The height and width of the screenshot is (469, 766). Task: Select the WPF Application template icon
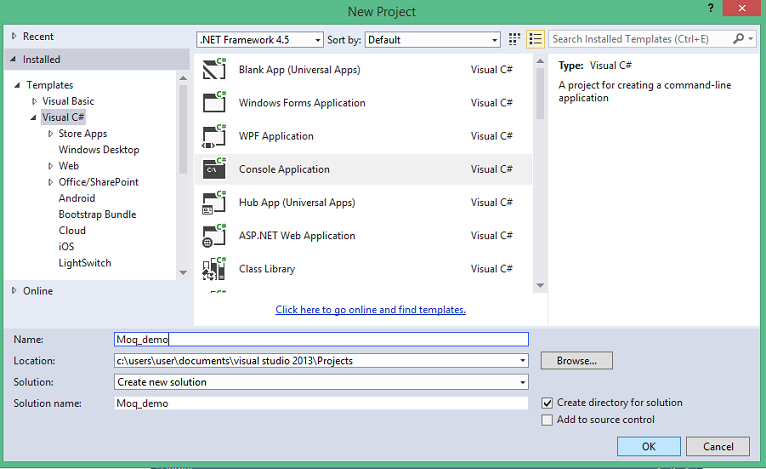coord(214,136)
